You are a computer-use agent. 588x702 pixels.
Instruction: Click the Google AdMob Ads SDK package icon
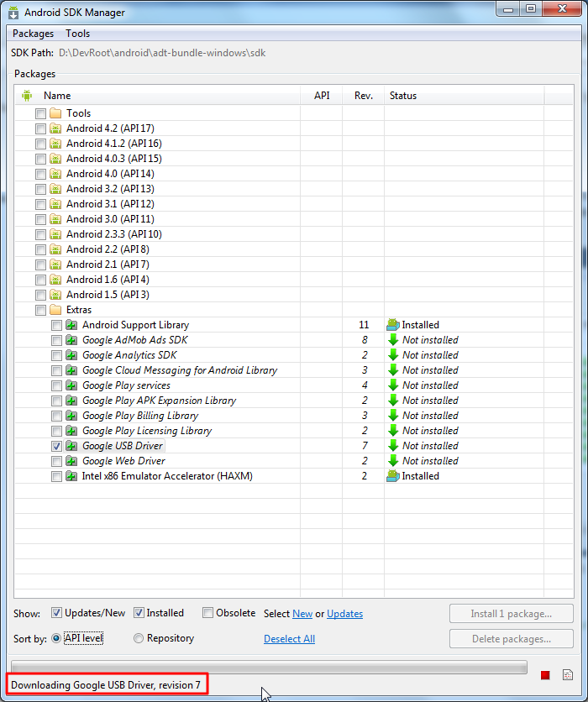(x=71, y=340)
